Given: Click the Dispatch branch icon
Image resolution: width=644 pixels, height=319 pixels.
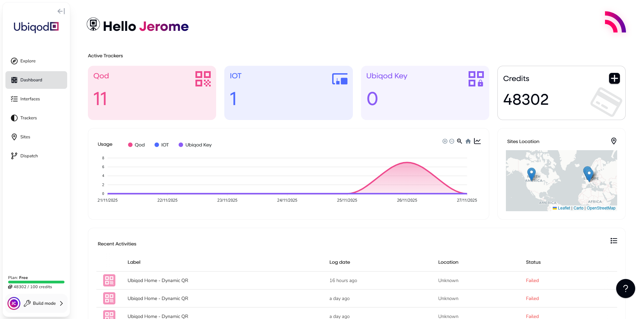Looking at the screenshot, I should point(14,156).
